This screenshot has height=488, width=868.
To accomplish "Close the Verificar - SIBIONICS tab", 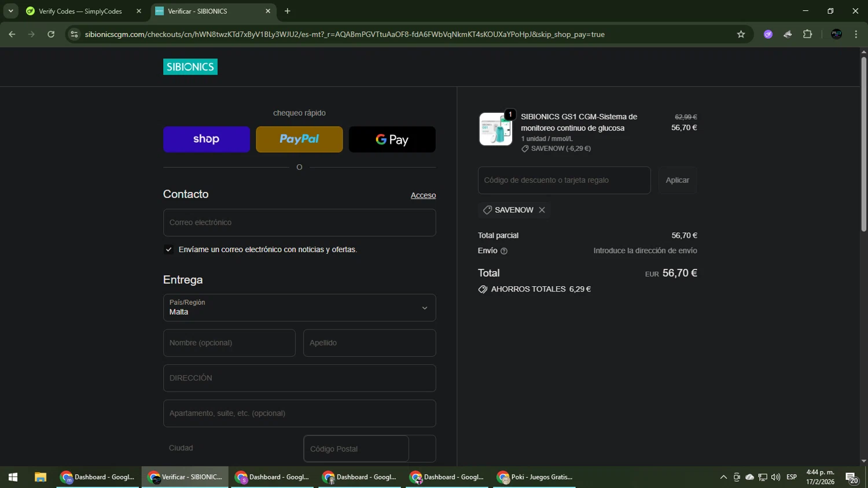I will coord(268,11).
